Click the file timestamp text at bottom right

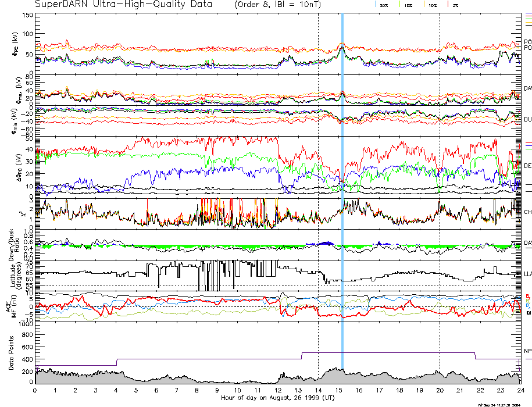(499, 405)
